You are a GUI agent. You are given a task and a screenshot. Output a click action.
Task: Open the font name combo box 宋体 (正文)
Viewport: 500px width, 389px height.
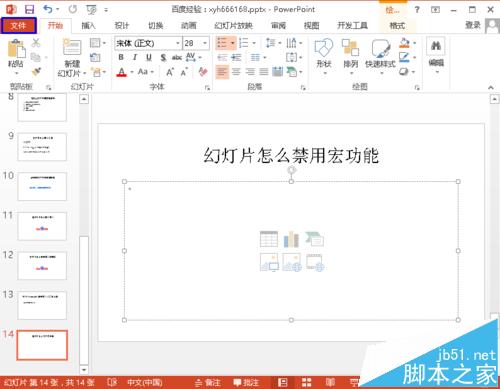(x=148, y=43)
